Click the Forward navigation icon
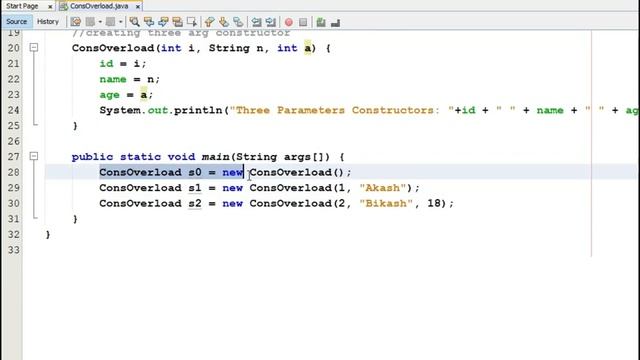The height and width of the screenshot is (360, 640). [x=110, y=22]
